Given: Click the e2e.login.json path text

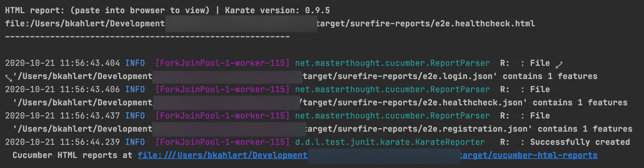Looking at the screenshot, I should coord(255,76).
